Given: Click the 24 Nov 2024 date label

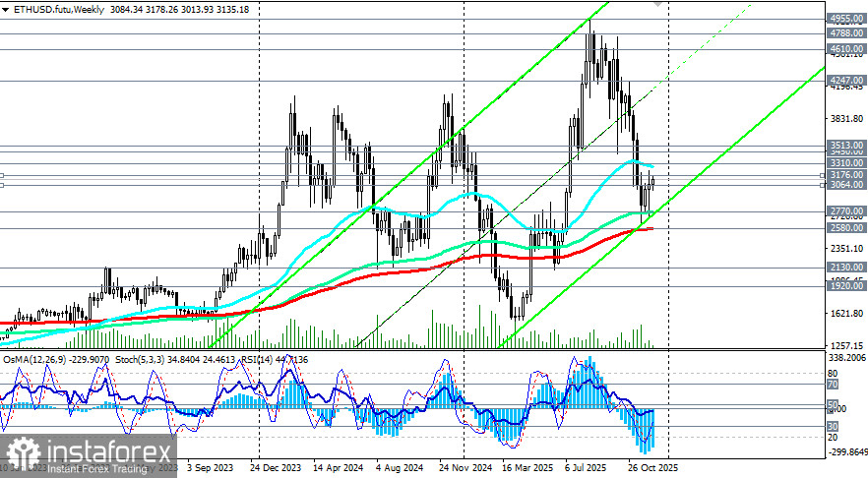Looking at the screenshot, I should coord(465,467).
